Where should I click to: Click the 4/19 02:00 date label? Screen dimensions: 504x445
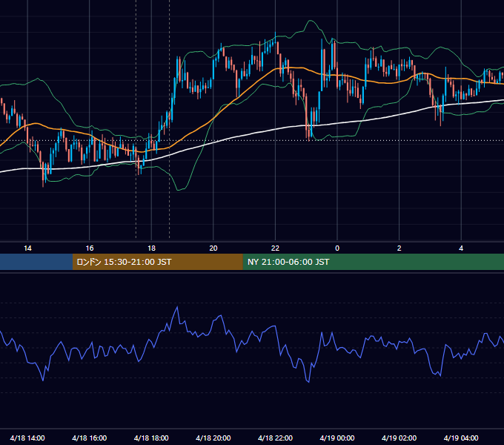(399, 438)
